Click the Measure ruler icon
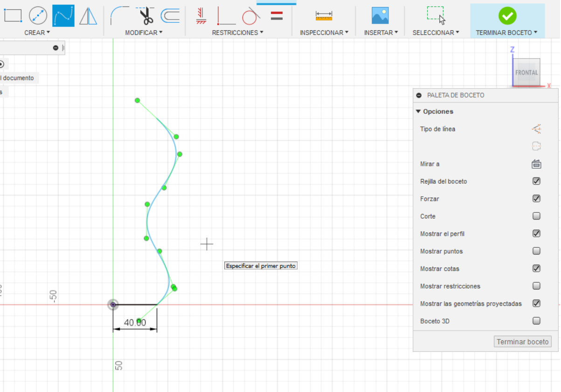561x392 pixels. [324, 16]
